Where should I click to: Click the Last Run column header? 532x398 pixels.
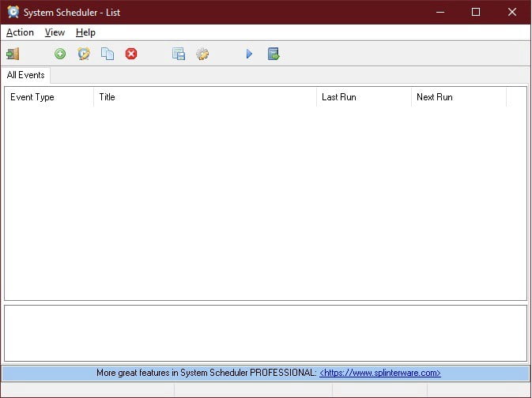[364, 97]
